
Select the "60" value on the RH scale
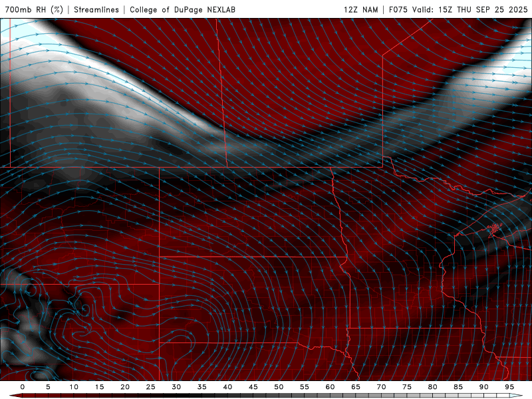tap(330, 387)
